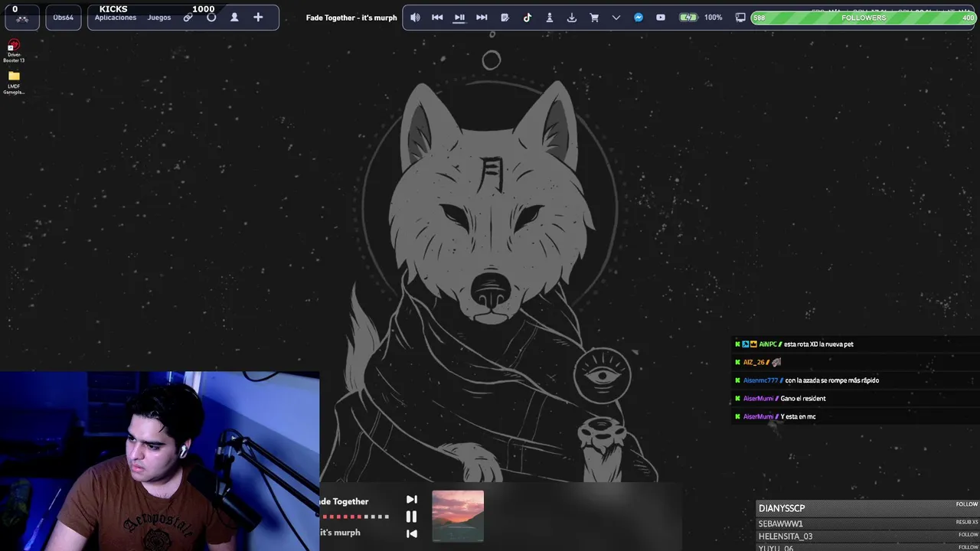This screenshot has height=551, width=980.
Task: Click the Followers goal progress bar
Action: [x=864, y=18]
